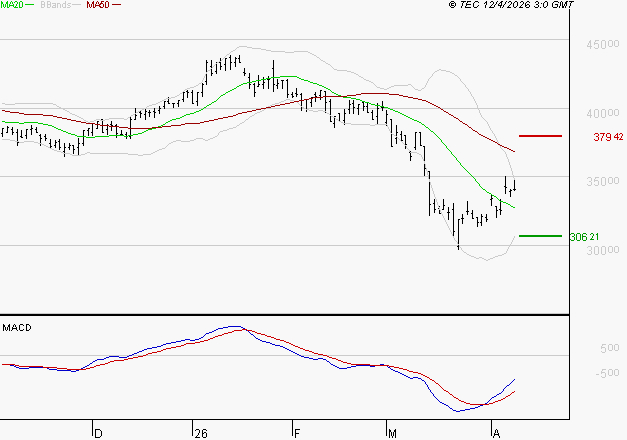This screenshot has height=440, width=627.
Task: Click the -500 MACD axis label
Action: 607,373
